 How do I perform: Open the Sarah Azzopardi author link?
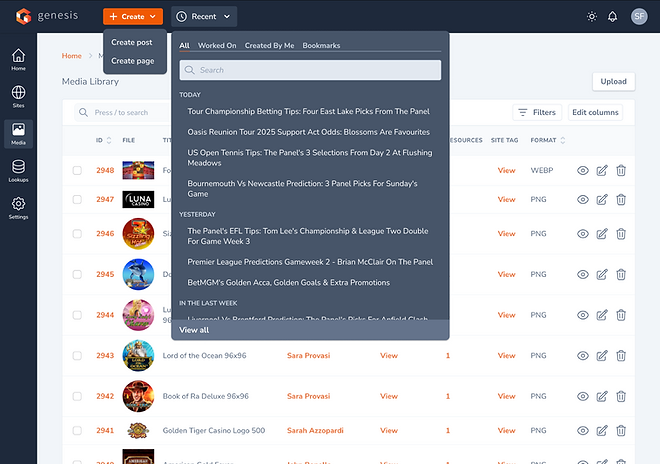pos(315,431)
